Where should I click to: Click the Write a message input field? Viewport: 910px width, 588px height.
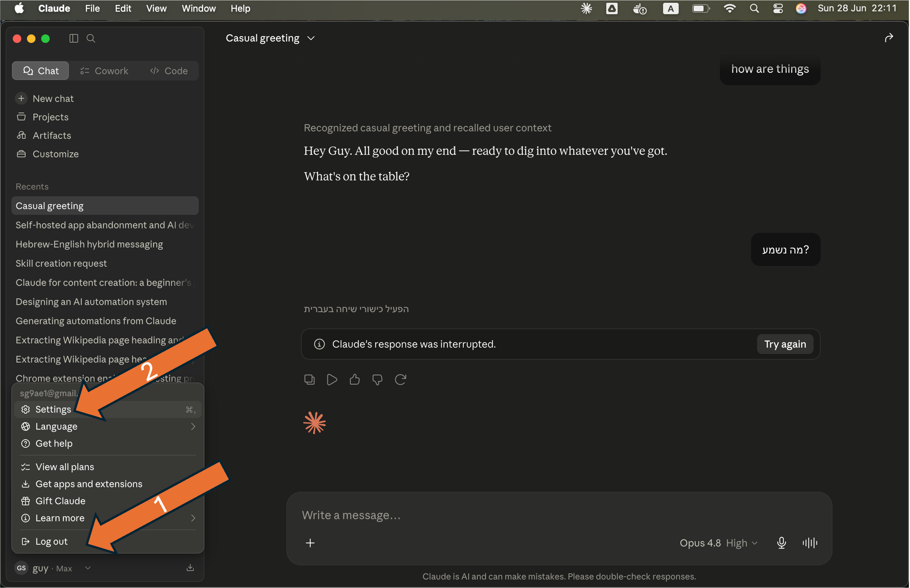pos(559,515)
